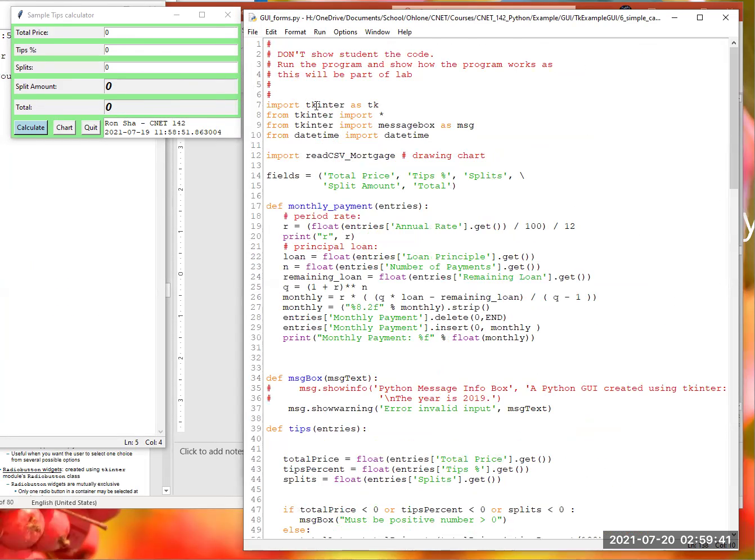Click the IDLE editor vertical scrollbar thumb

(734, 118)
